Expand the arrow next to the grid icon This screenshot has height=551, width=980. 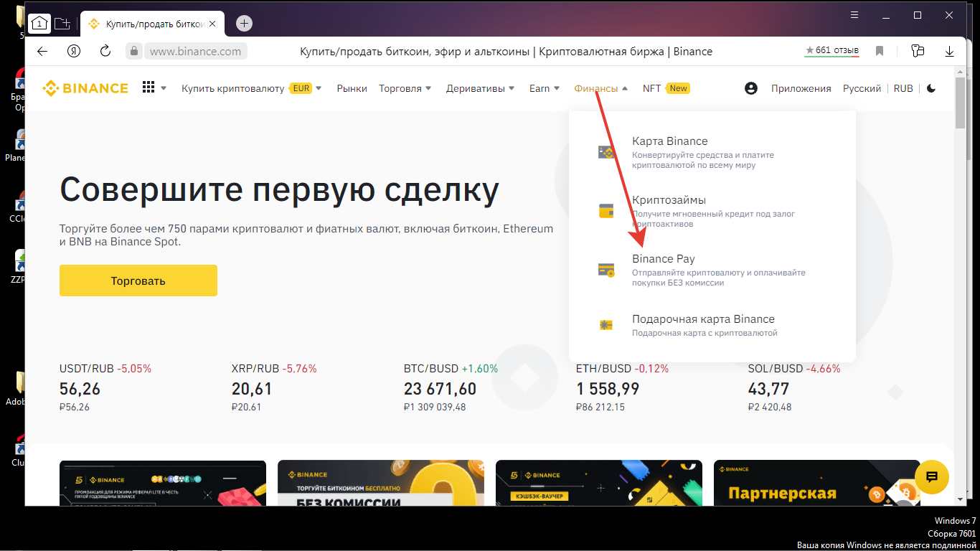[164, 88]
